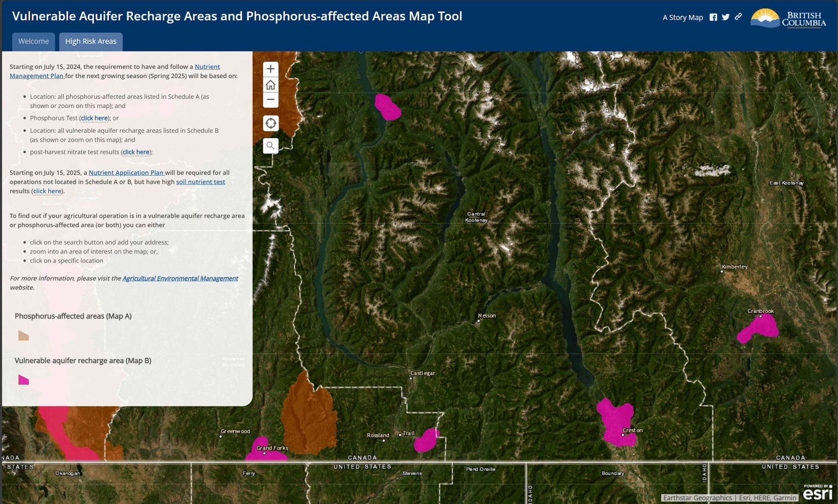
Task: Open the Nutrient Application Plan link
Action: point(126,172)
